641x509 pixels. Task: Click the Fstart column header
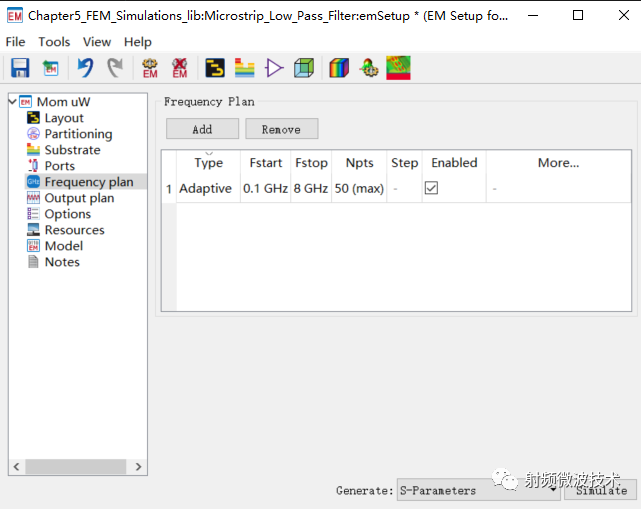pos(266,163)
